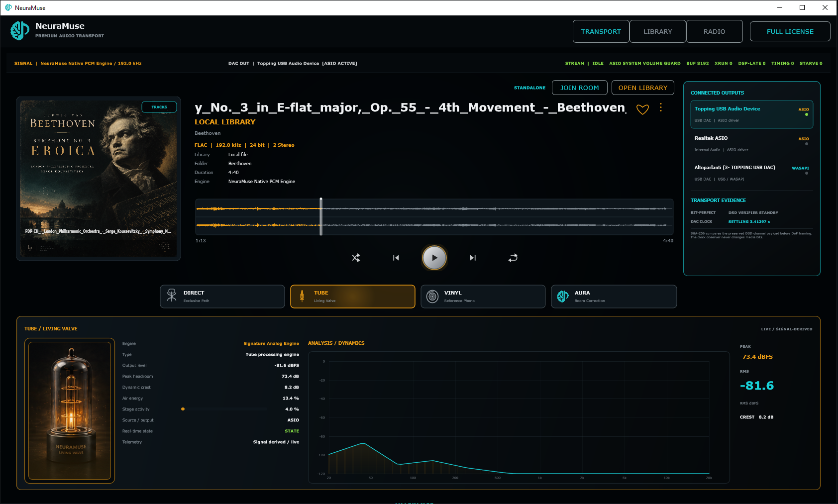The height and width of the screenshot is (504, 838).
Task: Click the track title text
Action: (x=410, y=107)
